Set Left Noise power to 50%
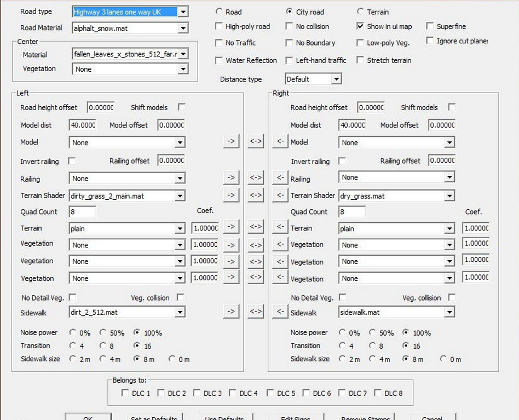Viewport: 519px width, 420px height. tap(103, 332)
